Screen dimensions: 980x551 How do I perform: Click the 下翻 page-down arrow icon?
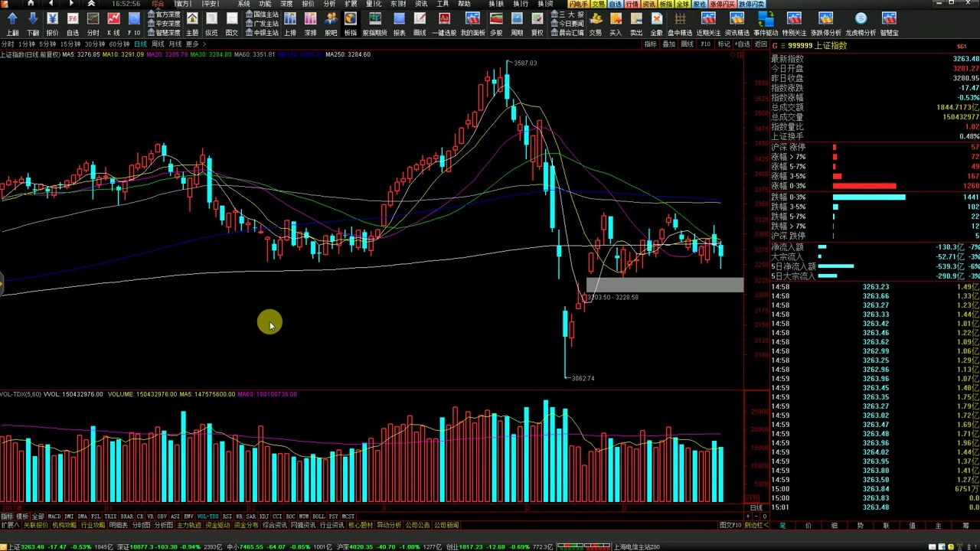(32, 18)
